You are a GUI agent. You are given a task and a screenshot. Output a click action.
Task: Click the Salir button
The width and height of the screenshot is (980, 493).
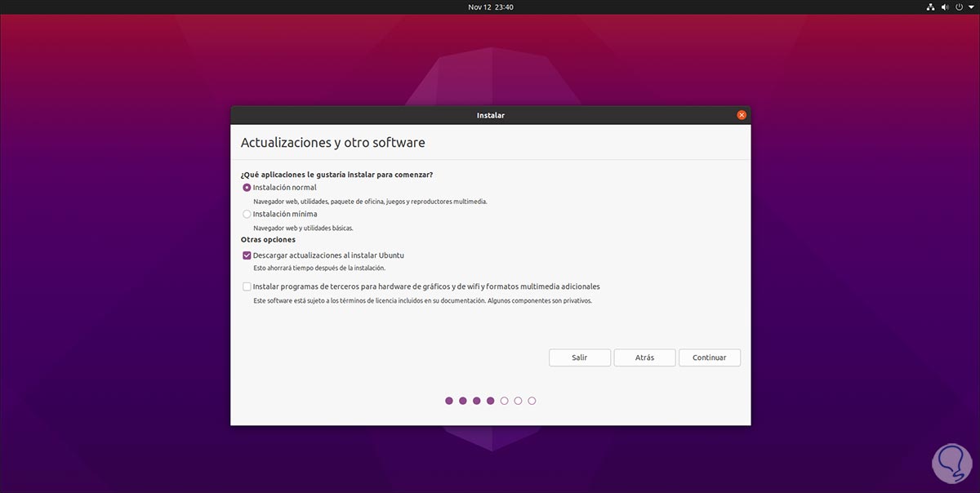(579, 358)
